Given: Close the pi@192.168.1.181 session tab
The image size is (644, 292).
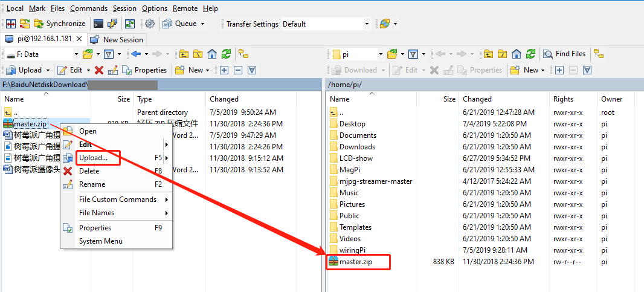Looking at the screenshot, I should (x=80, y=39).
